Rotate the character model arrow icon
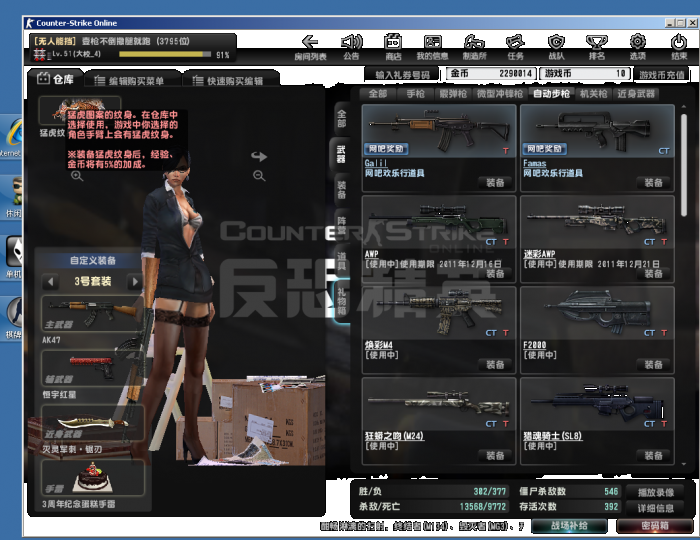Screen dimensions: 700x540 pos(258,156)
